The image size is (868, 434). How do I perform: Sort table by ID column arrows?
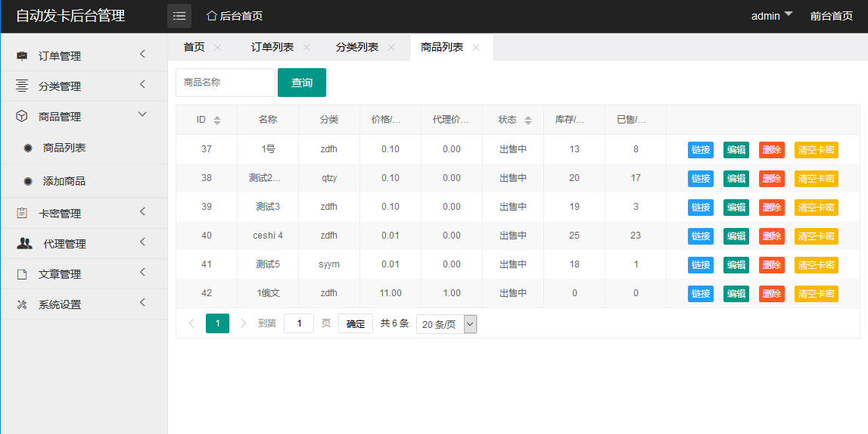(x=217, y=120)
